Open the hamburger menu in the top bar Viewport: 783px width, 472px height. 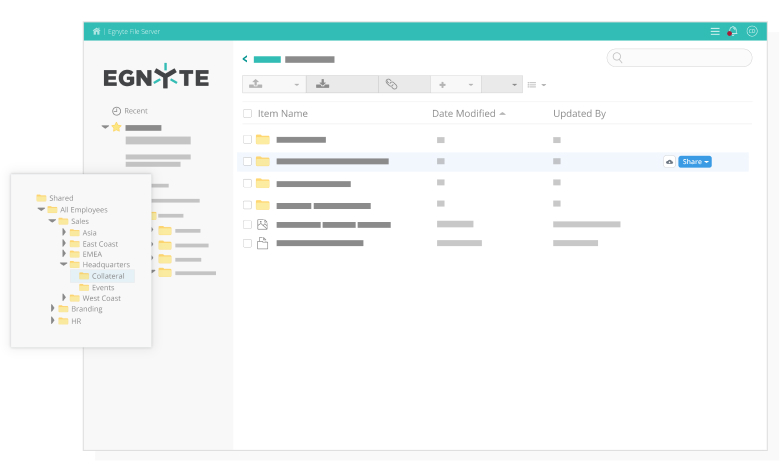click(715, 31)
